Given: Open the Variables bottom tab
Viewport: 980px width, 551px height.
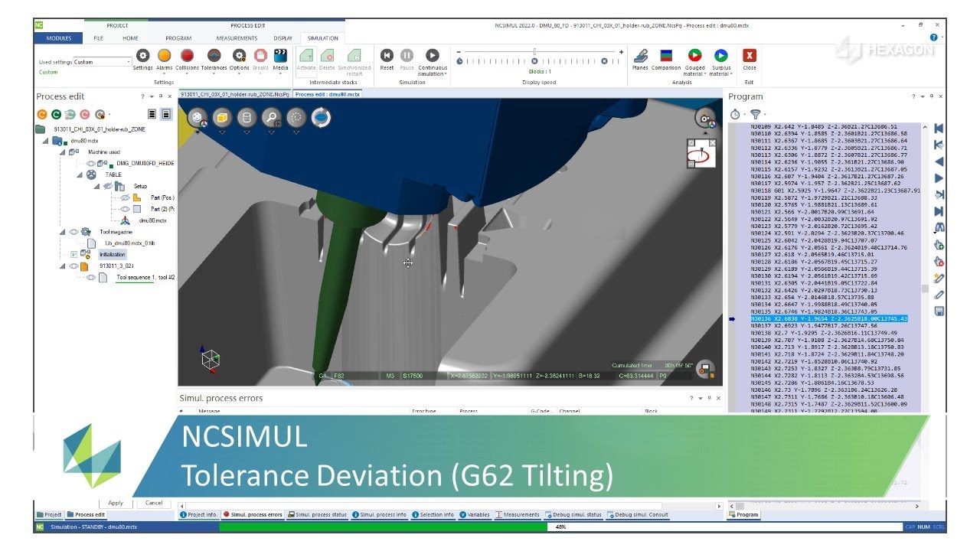Looking at the screenshot, I should pos(475,514).
